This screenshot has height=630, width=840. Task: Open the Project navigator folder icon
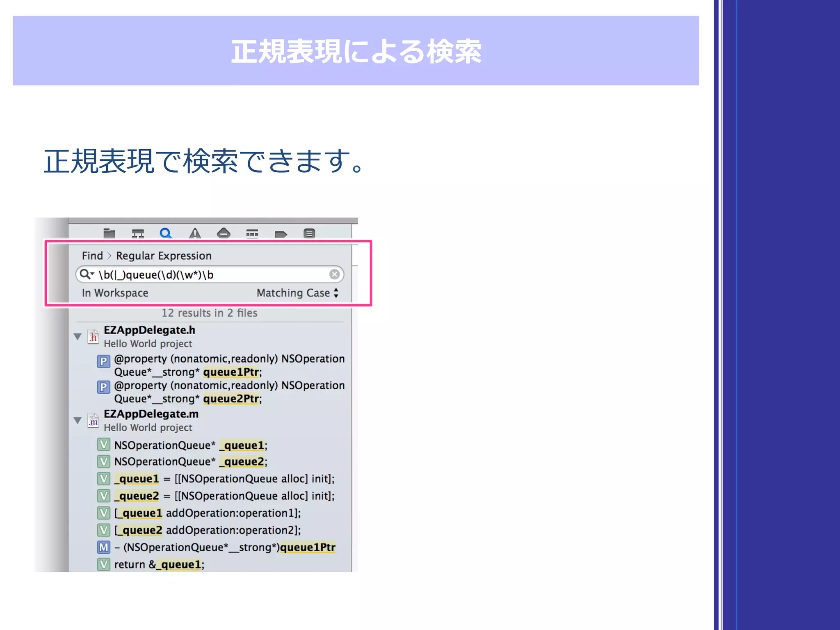[x=109, y=234]
